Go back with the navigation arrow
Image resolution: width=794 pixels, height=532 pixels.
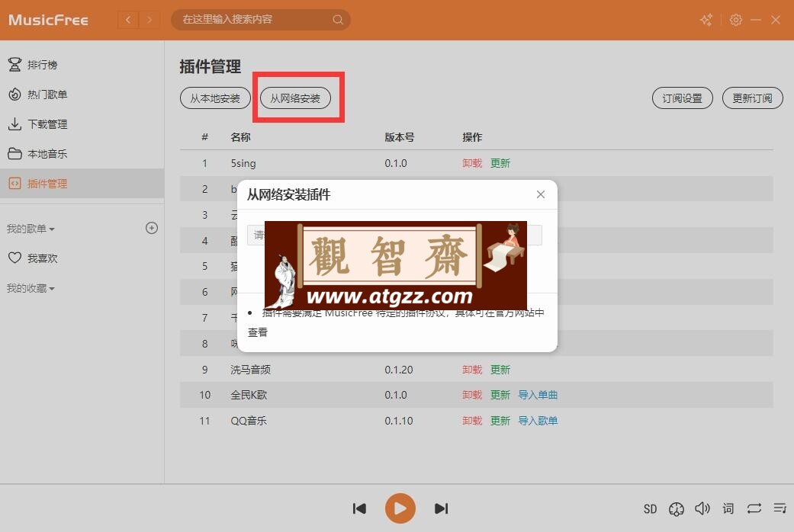pos(128,20)
